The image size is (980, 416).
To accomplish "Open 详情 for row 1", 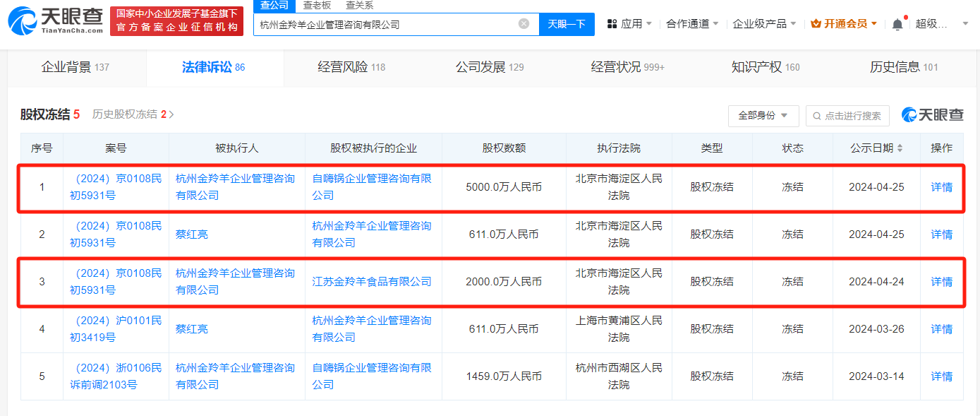I will (942, 187).
